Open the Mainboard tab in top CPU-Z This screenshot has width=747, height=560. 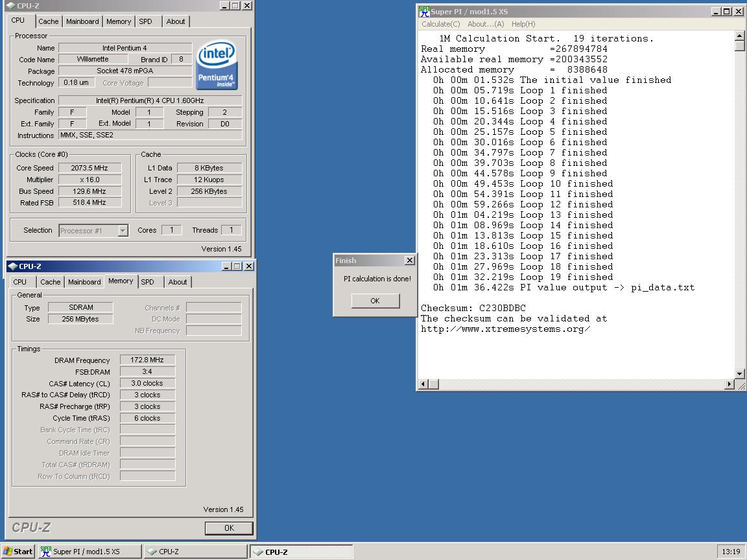click(82, 21)
